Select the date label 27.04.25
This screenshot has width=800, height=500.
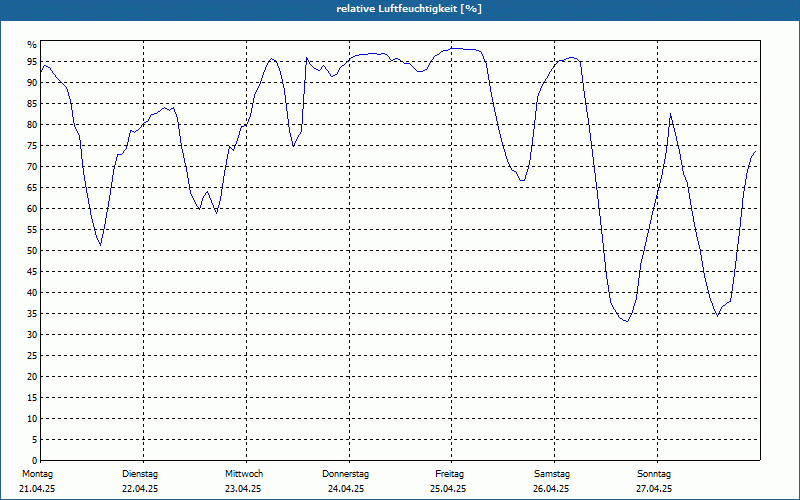[654, 489]
